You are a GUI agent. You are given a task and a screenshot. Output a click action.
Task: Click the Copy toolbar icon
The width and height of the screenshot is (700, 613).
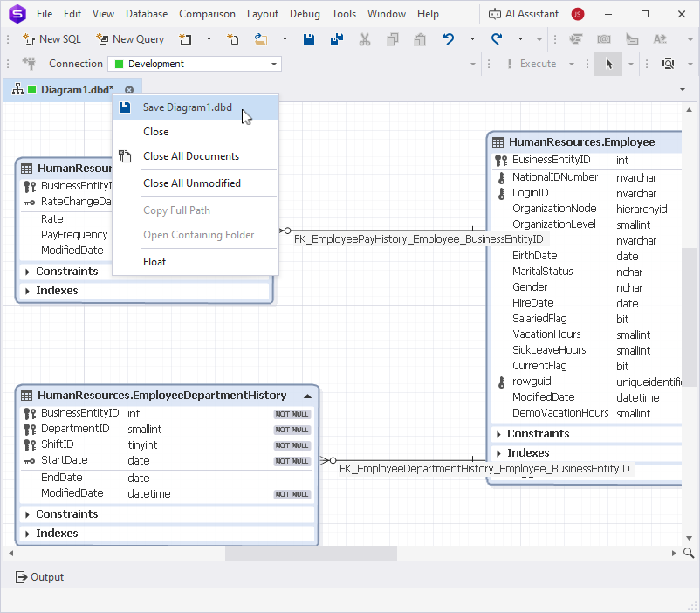coord(393,39)
